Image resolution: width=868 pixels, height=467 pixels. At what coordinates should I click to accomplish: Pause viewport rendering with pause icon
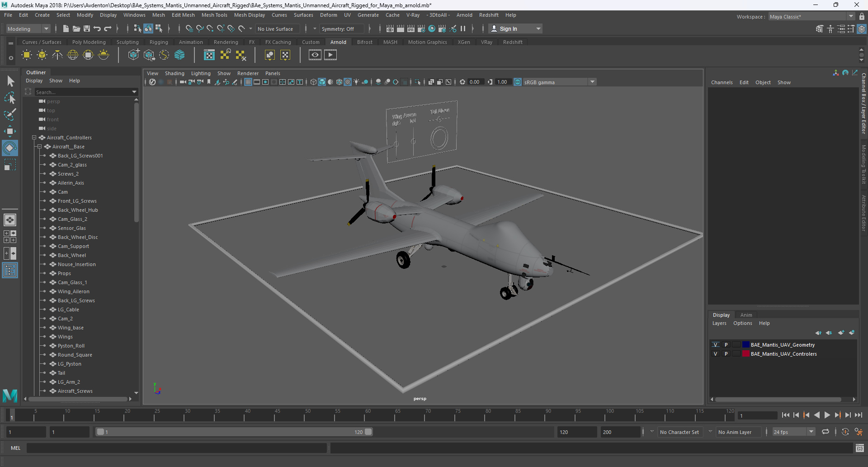click(x=463, y=29)
